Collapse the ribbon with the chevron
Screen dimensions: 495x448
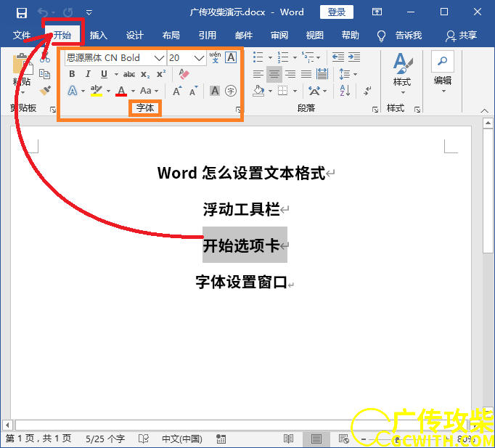point(484,110)
